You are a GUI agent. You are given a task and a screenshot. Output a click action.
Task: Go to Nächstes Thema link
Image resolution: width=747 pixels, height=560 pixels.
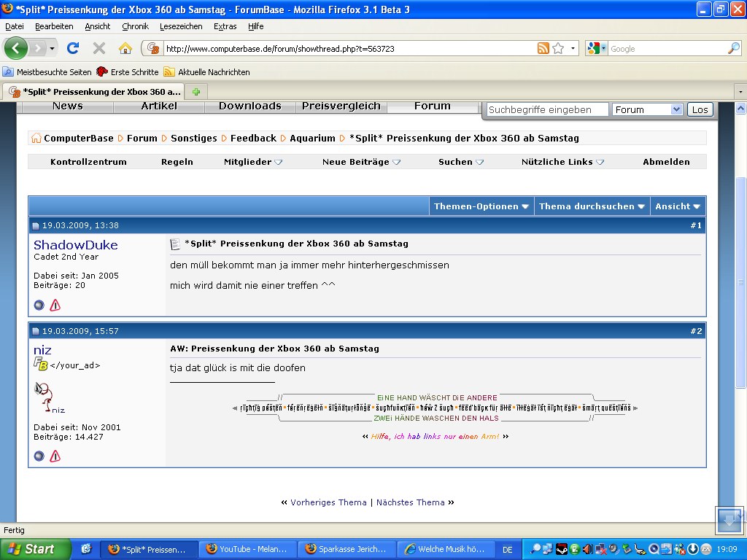click(x=410, y=502)
